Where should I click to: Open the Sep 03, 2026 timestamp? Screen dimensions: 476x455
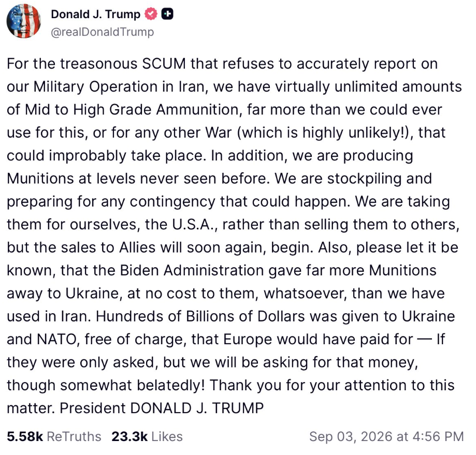[386, 437]
